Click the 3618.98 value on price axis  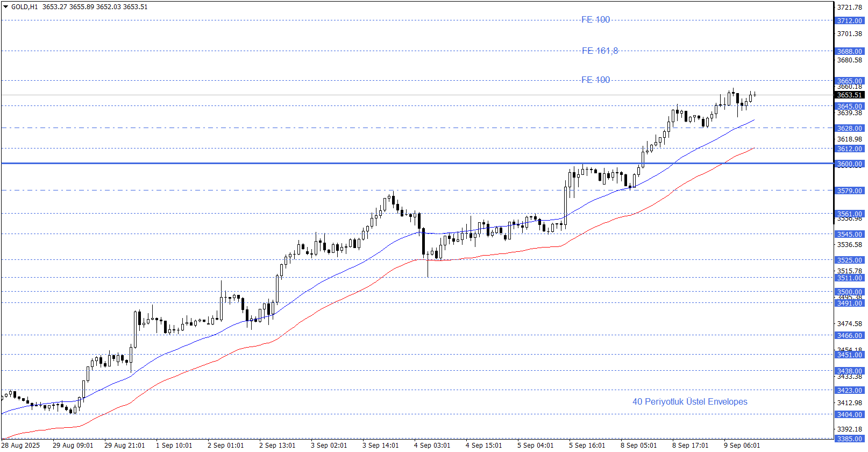[x=850, y=139]
